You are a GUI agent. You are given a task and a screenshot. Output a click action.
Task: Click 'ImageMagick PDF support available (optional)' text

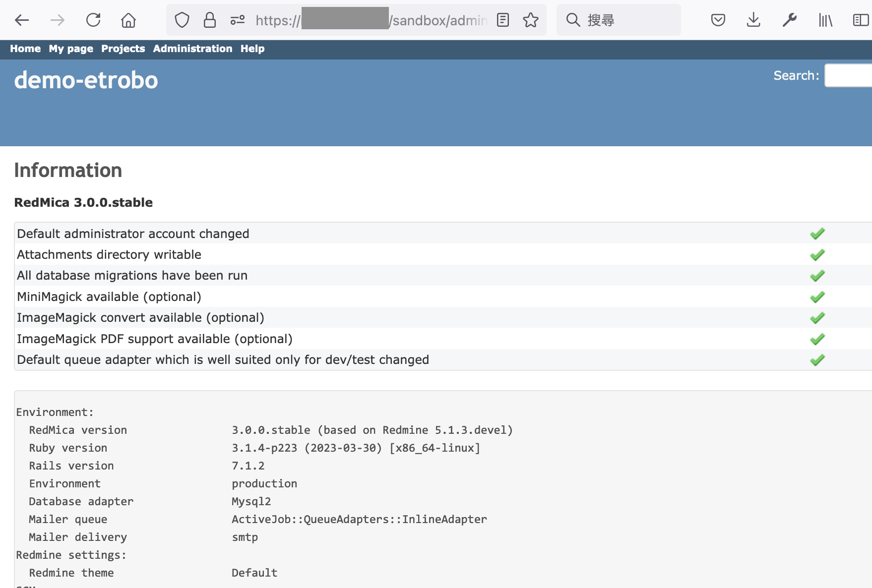[x=155, y=339]
